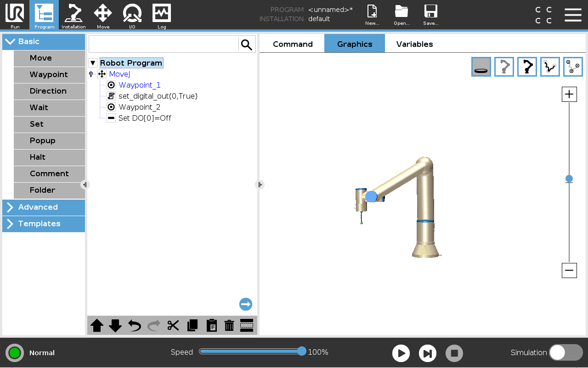This screenshot has width=588, height=368.
Task: Click the Save program icon
Action: pyautogui.click(x=430, y=15)
